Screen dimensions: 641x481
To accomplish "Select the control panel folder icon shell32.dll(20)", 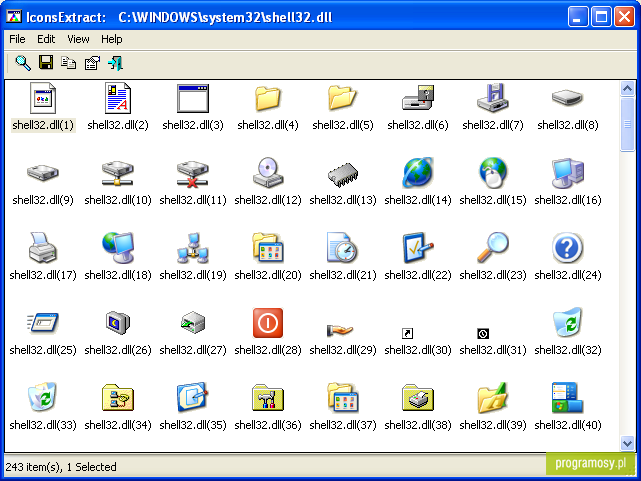I will click(x=268, y=248).
